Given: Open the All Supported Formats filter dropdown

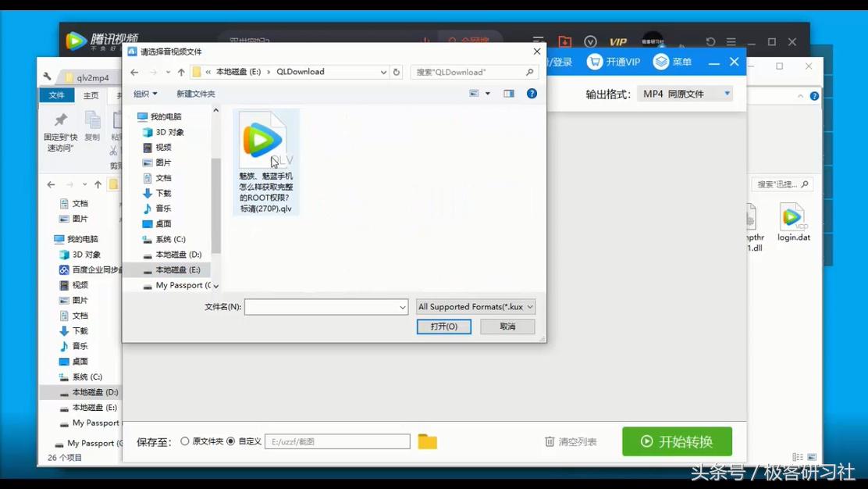Looking at the screenshot, I should point(475,307).
